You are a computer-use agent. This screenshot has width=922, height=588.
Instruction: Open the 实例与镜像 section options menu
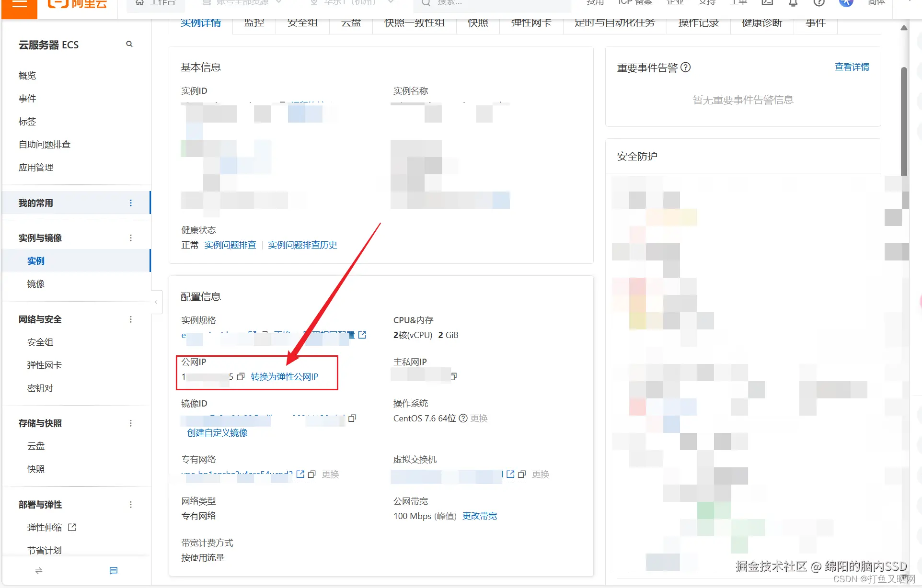tap(131, 238)
